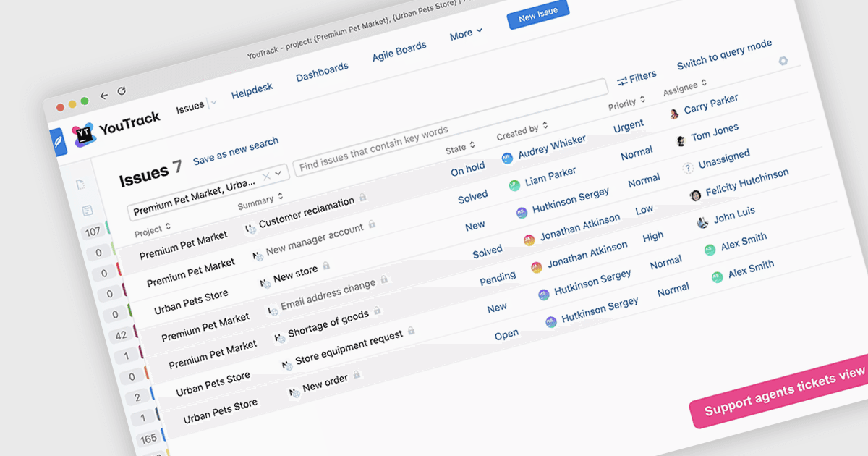Screen dimensions: 868x456
Task: Click the Store equipment request summary
Action: tap(349, 349)
